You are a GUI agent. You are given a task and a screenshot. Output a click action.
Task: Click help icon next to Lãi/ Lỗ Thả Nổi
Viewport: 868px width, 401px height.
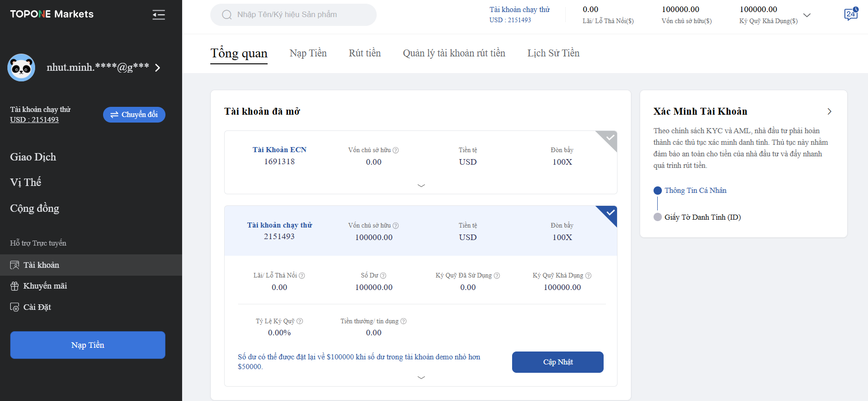click(302, 276)
